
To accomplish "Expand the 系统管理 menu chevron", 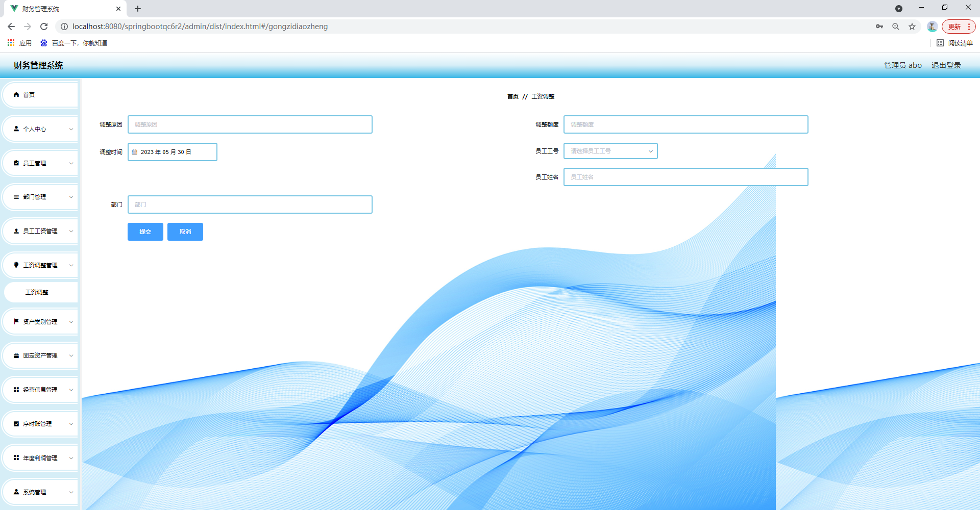I will [x=71, y=492].
